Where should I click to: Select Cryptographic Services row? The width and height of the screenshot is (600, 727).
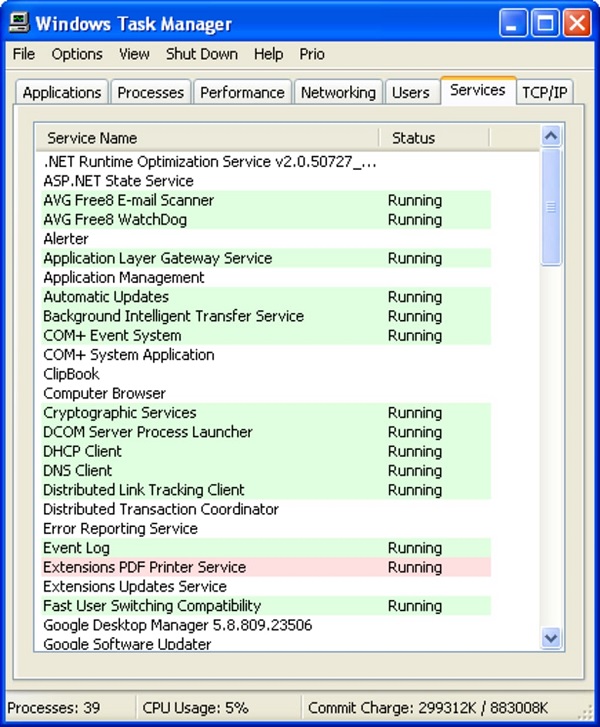[x=266, y=413]
